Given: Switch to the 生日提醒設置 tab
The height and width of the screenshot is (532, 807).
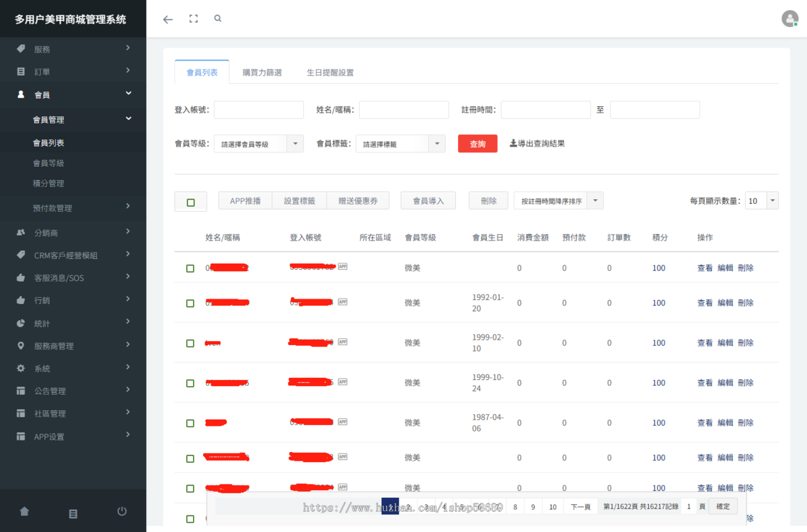Looking at the screenshot, I should (330, 72).
